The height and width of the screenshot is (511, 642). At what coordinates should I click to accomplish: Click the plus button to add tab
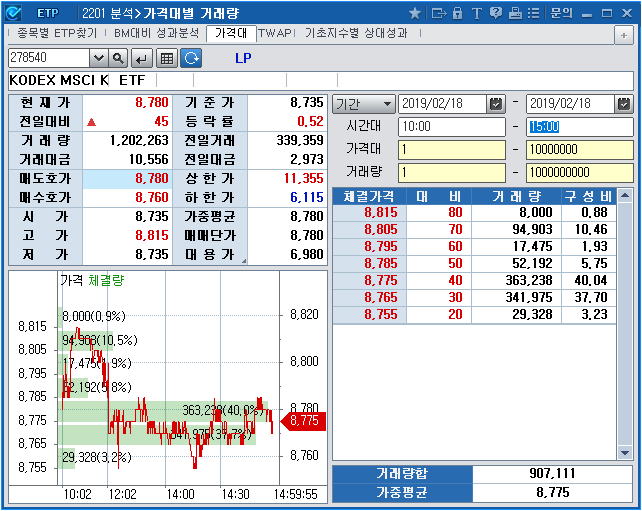pos(623,34)
